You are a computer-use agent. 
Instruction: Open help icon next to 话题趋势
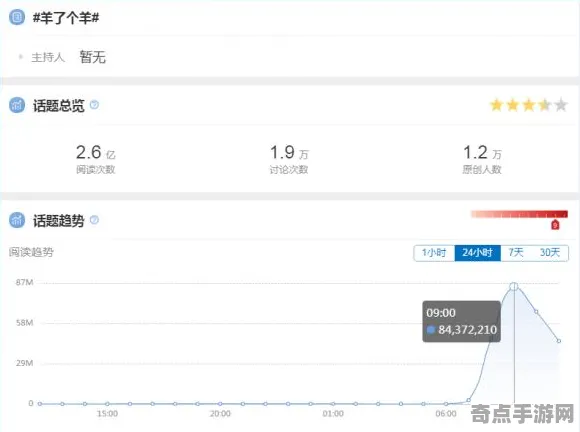click(94, 220)
